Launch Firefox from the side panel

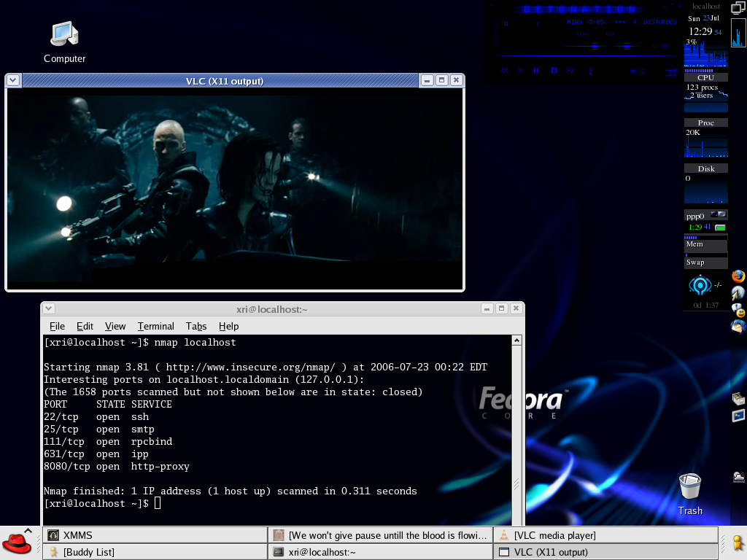coord(738,276)
